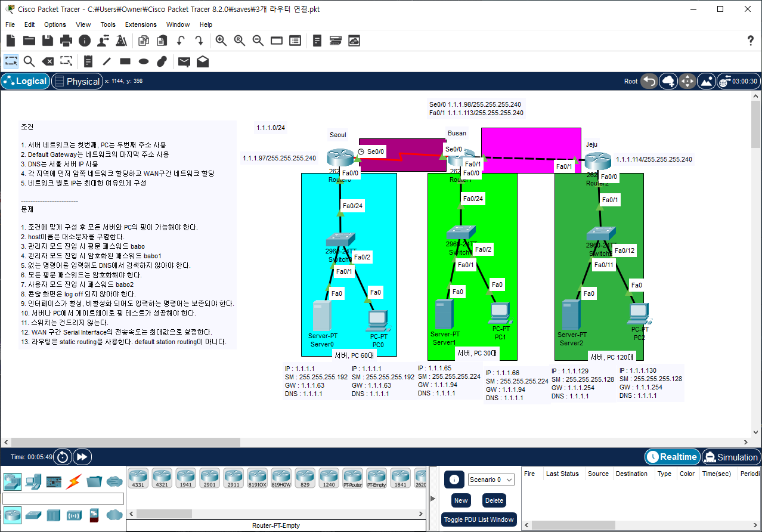Open the Edit menu
The height and width of the screenshot is (532, 762).
pyautogui.click(x=29, y=24)
